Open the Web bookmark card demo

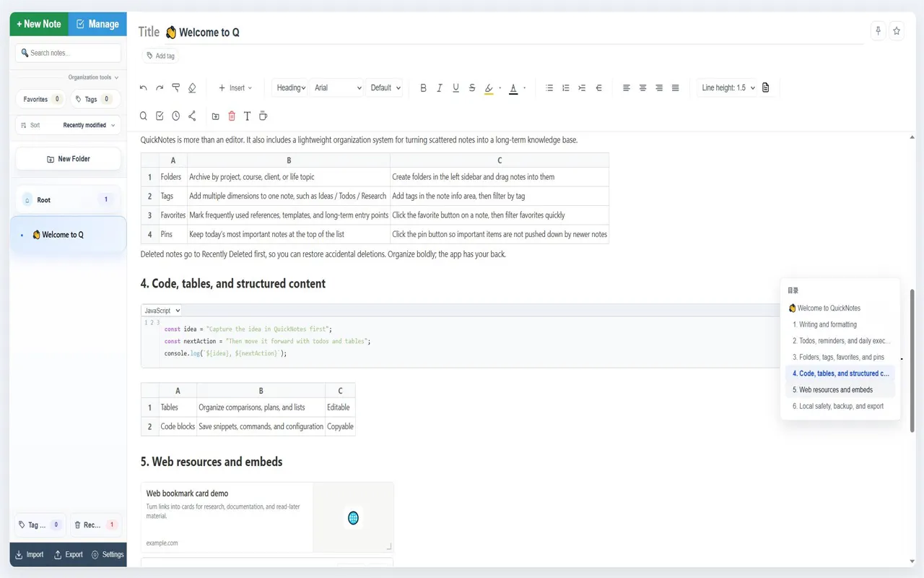tap(268, 517)
